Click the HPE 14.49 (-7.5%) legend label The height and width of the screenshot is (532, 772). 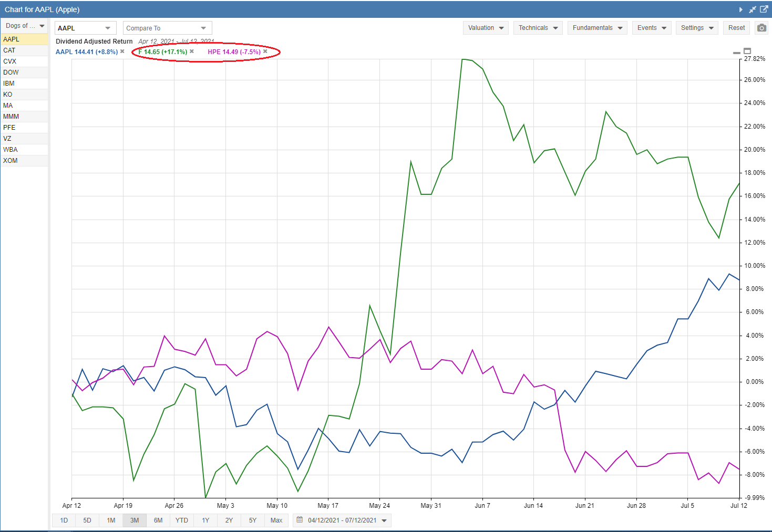234,52
